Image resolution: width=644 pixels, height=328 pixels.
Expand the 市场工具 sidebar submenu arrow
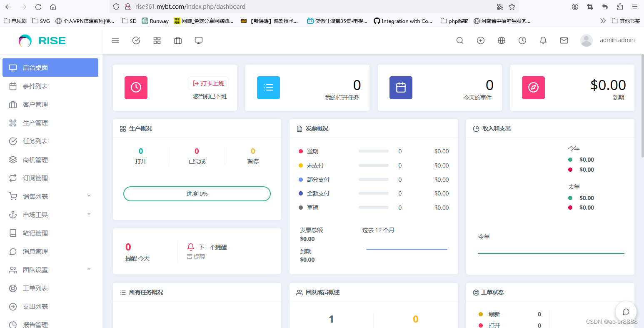[89, 214]
